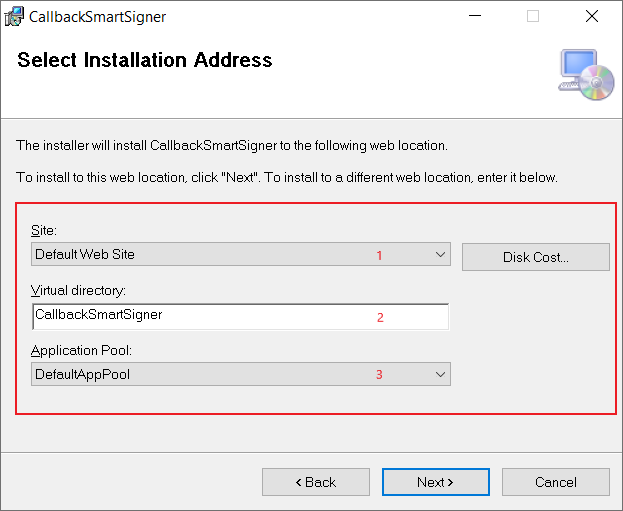The image size is (623, 511).
Task: Expand the Application Pool chevron arrow
Action: pos(440,374)
